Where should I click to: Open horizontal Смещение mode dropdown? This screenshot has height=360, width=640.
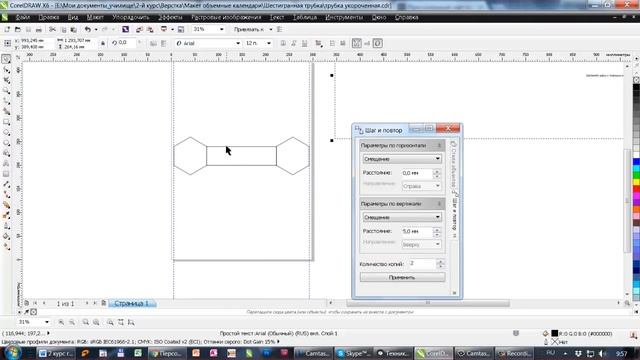402,159
